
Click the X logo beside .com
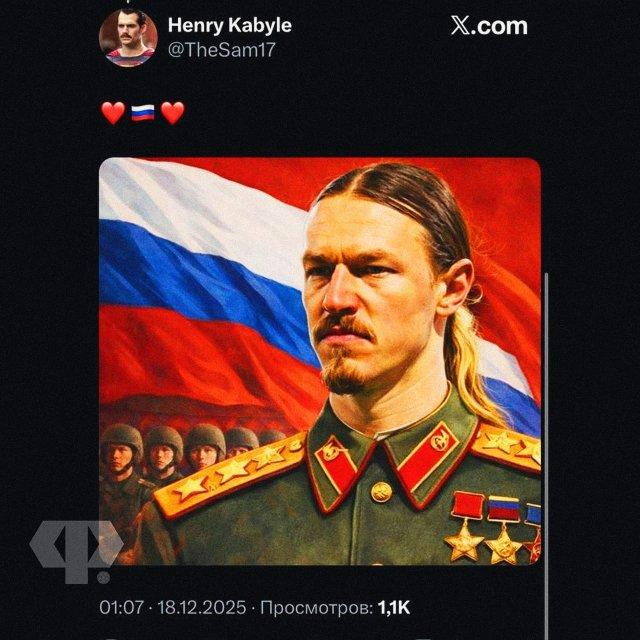pos(460,26)
